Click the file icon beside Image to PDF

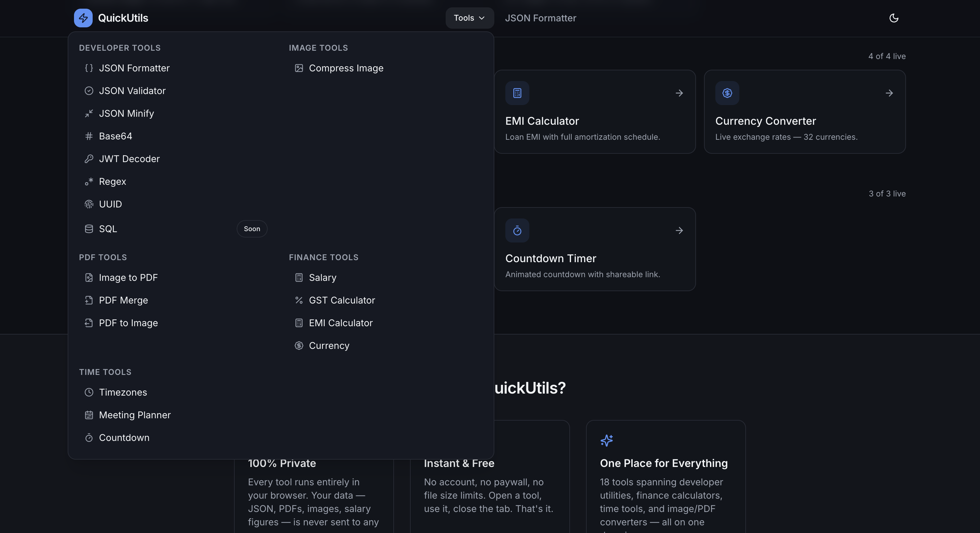coord(89,278)
